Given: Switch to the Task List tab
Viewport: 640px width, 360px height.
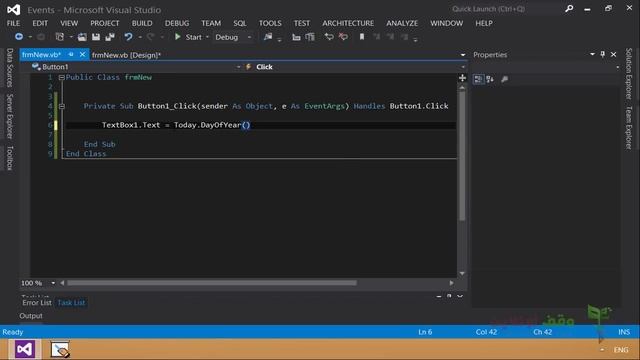Looking at the screenshot, I should [71, 302].
